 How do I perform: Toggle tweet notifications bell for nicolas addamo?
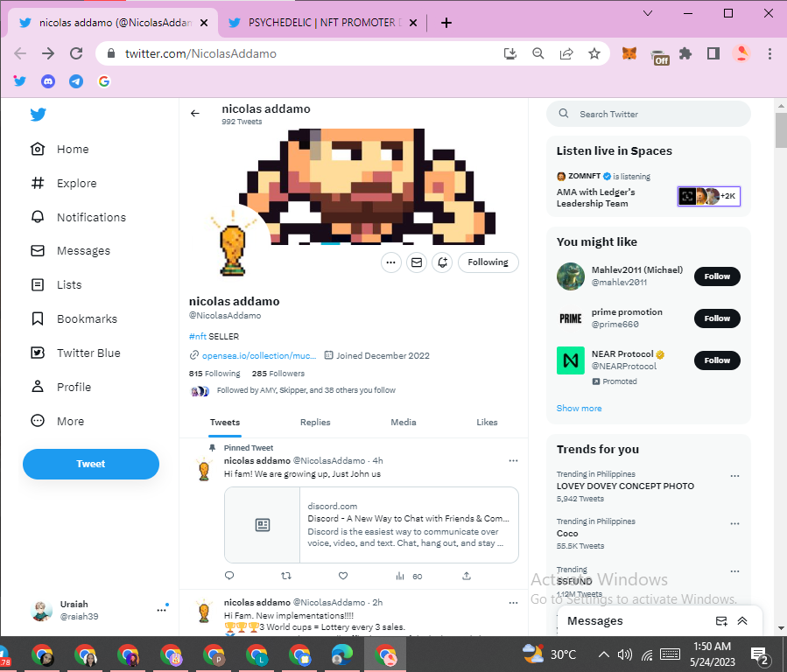442,262
